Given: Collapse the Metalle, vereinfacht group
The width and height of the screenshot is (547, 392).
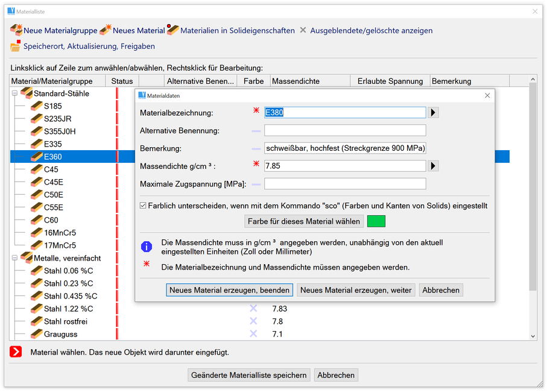Looking at the screenshot, I should [x=14, y=258].
